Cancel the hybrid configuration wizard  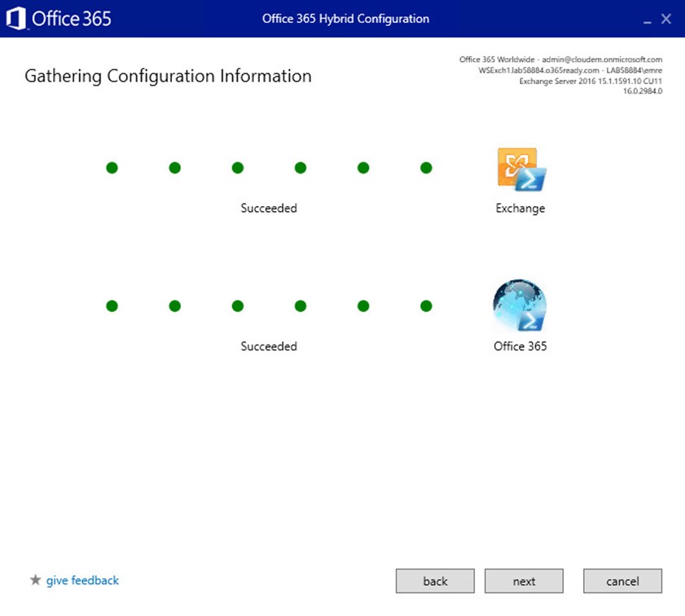tap(622, 581)
